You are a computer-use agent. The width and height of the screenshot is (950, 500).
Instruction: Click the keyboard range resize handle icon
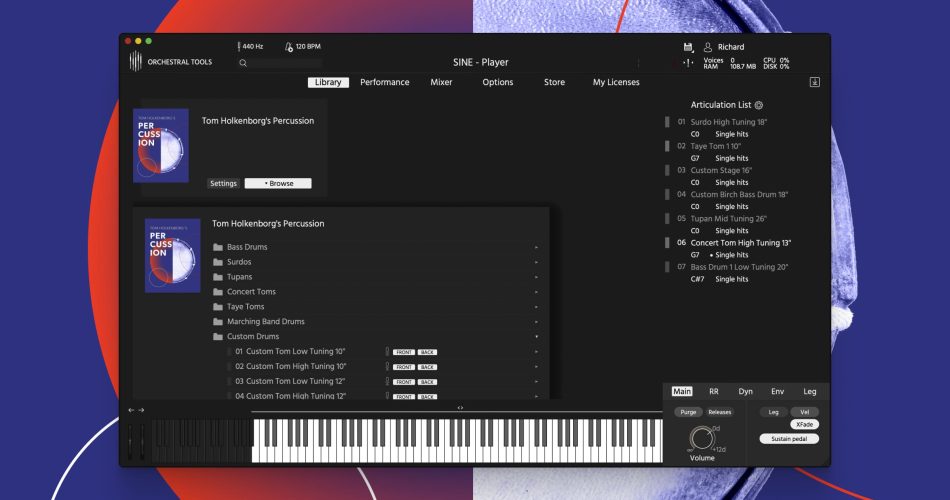[460, 408]
